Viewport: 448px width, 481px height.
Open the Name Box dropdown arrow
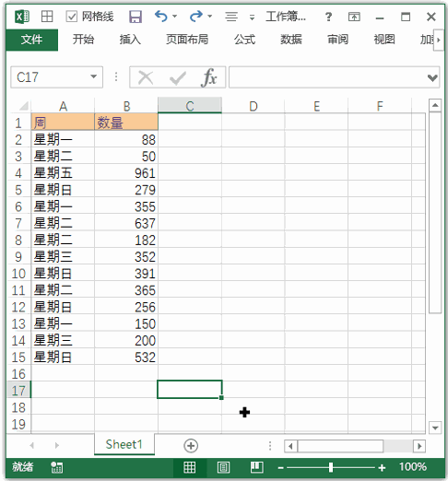pos(94,76)
